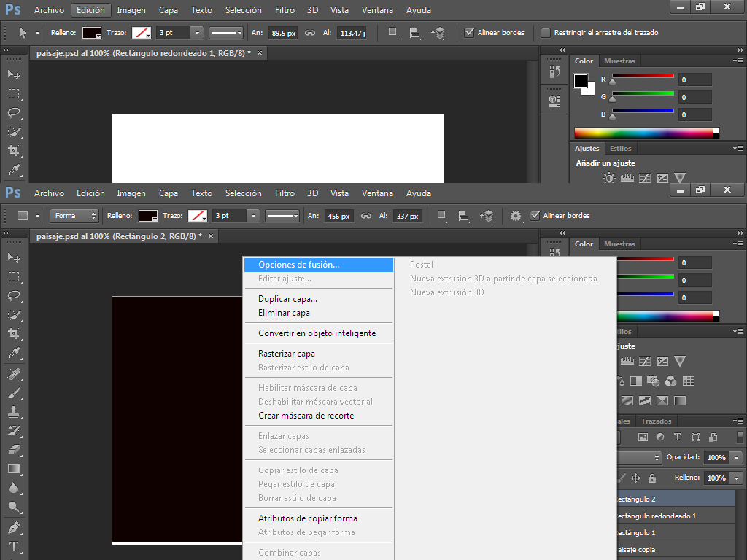747x560 pixels.
Task: Select the Lasso tool in top window
Action: pyautogui.click(x=14, y=113)
